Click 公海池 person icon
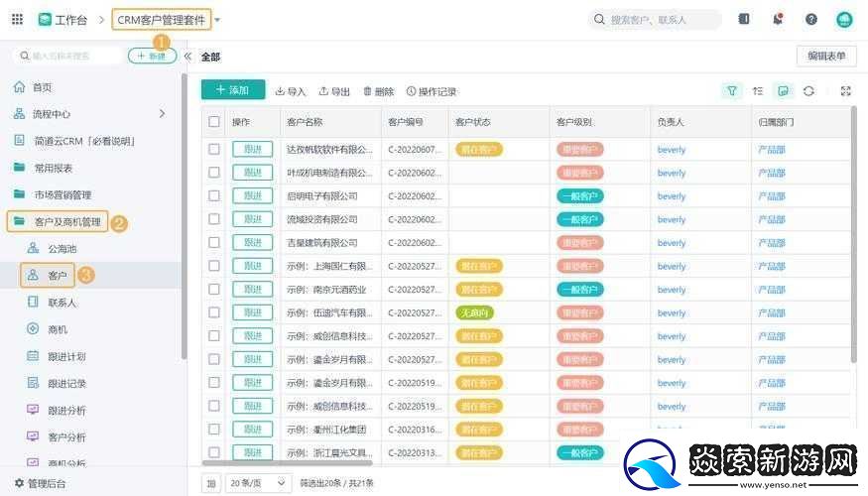The height and width of the screenshot is (496, 868). click(33, 248)
